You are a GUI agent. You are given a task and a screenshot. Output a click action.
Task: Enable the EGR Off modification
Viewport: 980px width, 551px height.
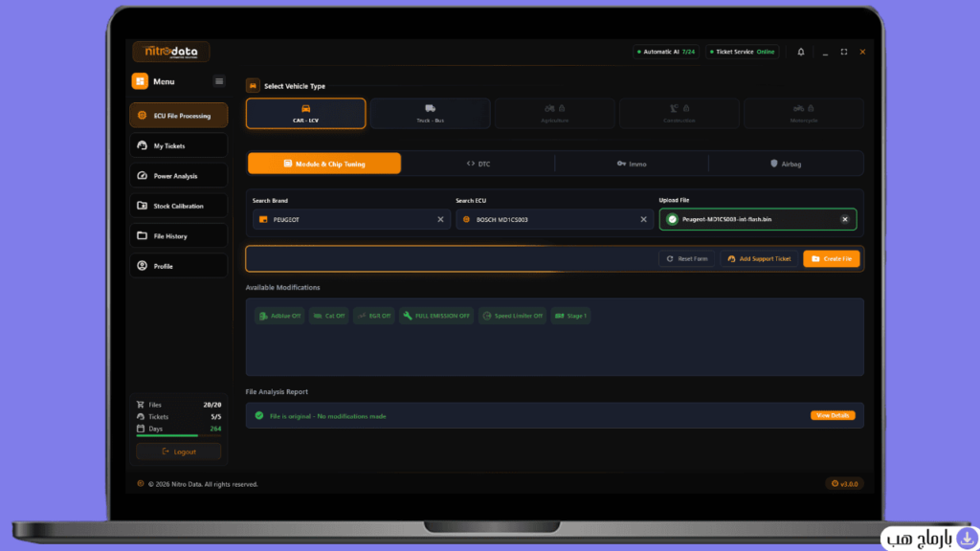click(x=374, y=316)
